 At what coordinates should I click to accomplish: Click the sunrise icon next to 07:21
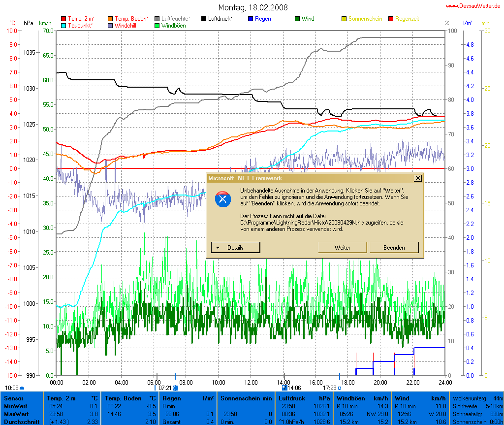coord(175,388)
